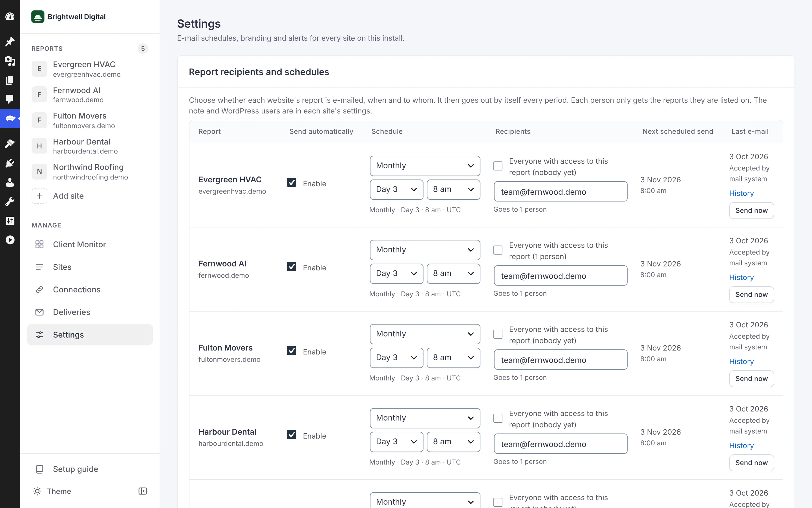
Task: Click the play circle admin icon
Action: pos(10,240)
